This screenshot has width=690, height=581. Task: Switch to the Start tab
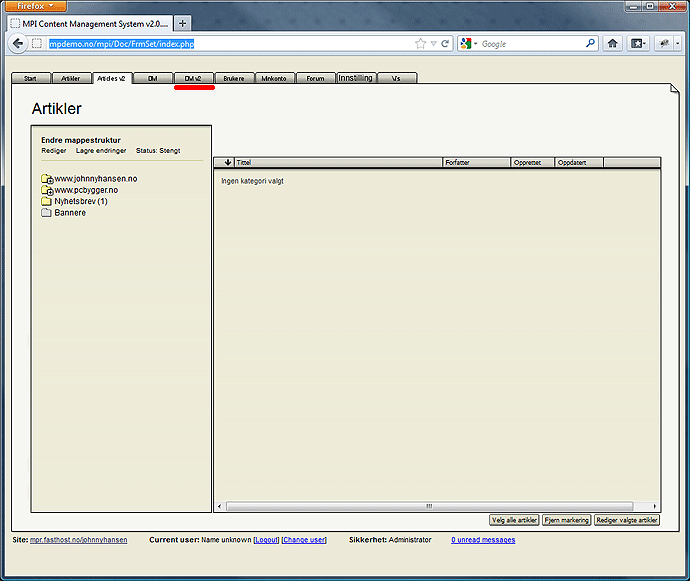click(x=31, y=78)
